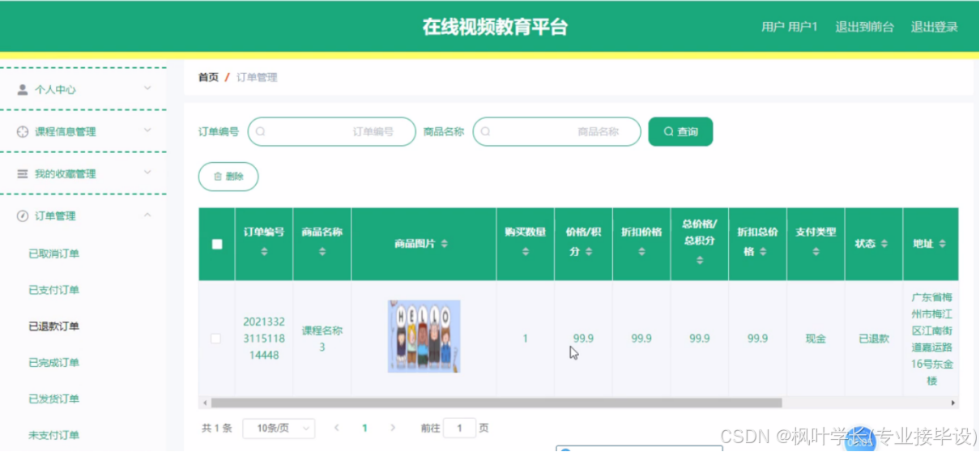Focus the 订单编号 search input
This screenshot has width=980, height=452.
tap(331, 131)
